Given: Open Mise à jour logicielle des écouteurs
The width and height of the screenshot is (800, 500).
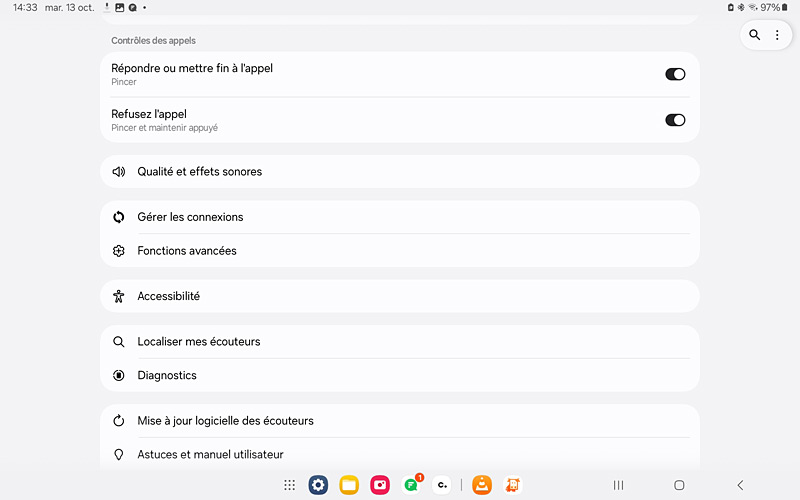Looking at the screenshot, I should (399, 420).
